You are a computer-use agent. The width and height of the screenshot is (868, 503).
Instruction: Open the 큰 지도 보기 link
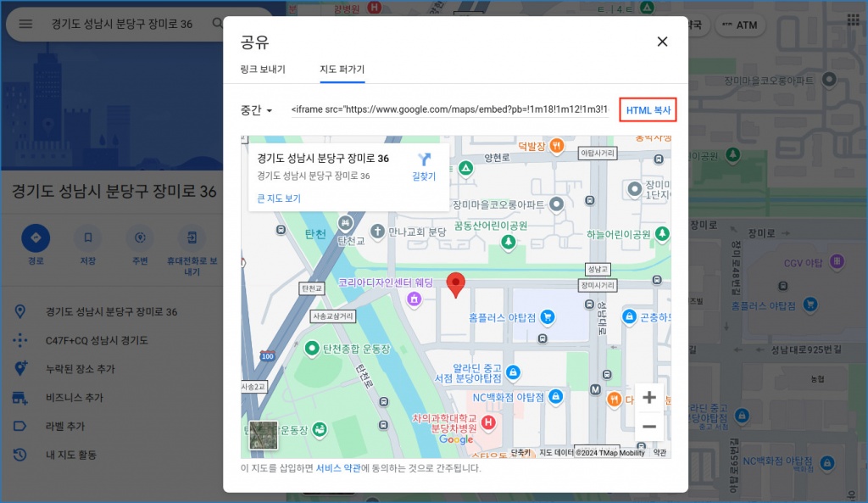279,198
